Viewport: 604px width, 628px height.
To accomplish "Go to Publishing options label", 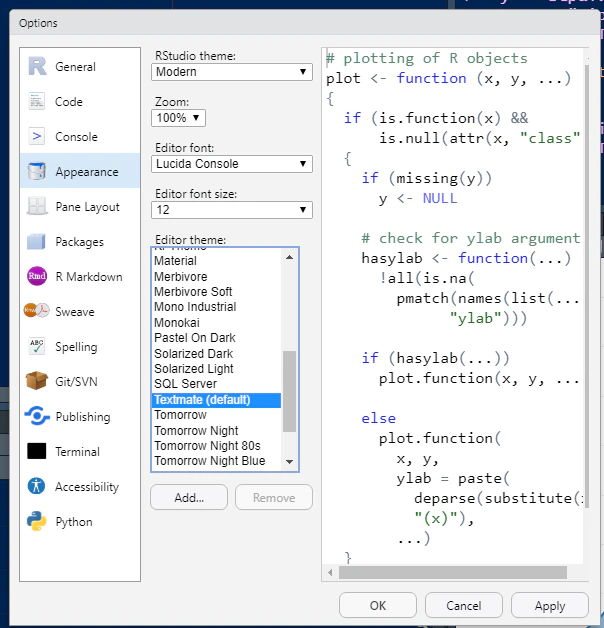I will click(83, 417).
